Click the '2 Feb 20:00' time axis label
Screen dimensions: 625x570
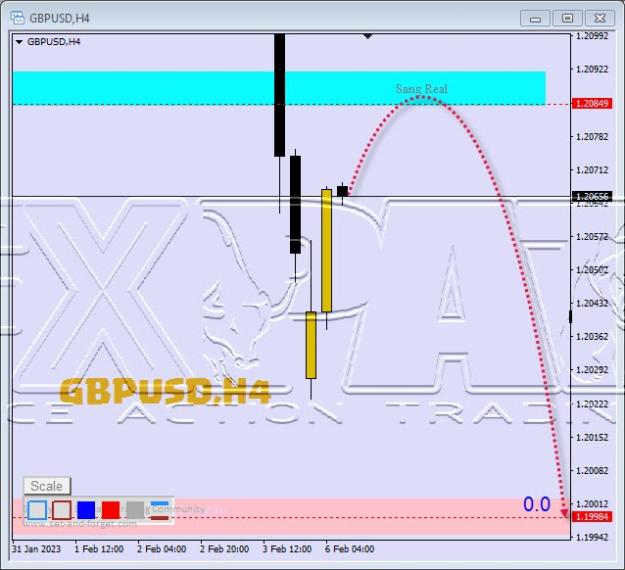[x=224, y=549]
